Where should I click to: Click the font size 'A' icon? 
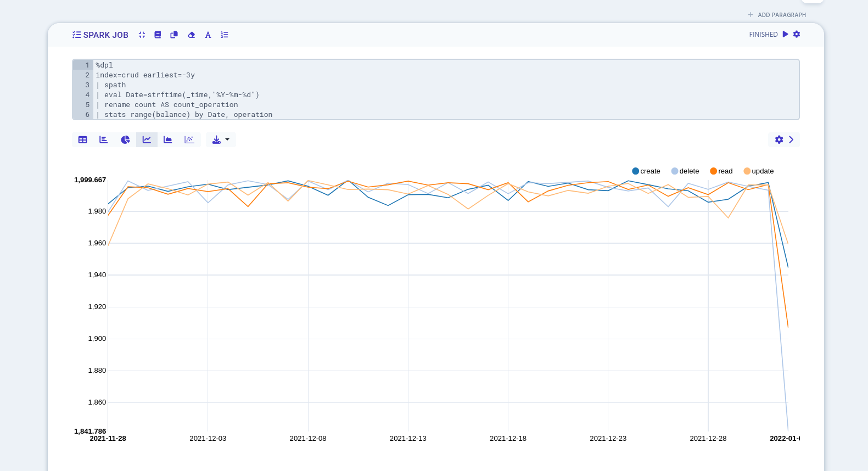pyautogui.click(x=208, y=35)
